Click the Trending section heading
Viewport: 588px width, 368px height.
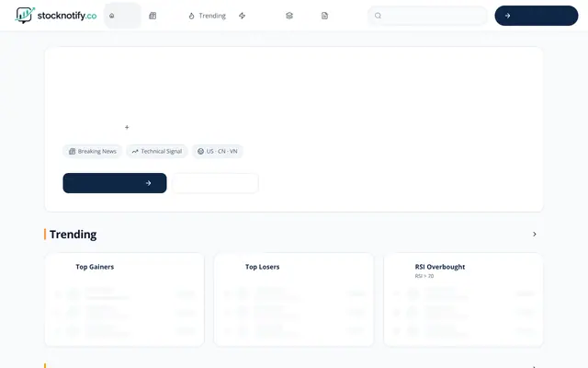pyautogui.click(x=73, y=234)
